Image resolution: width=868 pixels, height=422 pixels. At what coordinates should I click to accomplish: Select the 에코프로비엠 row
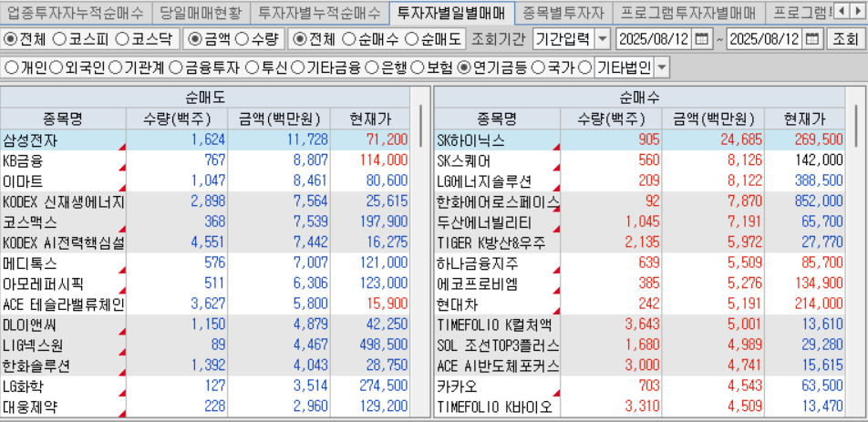click(x=640, y=283)
